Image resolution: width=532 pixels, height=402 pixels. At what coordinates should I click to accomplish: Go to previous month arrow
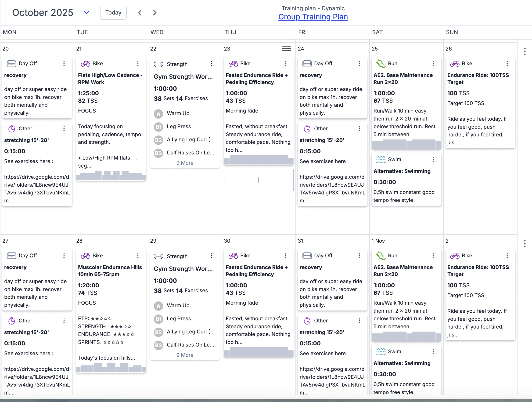[140, 12]
